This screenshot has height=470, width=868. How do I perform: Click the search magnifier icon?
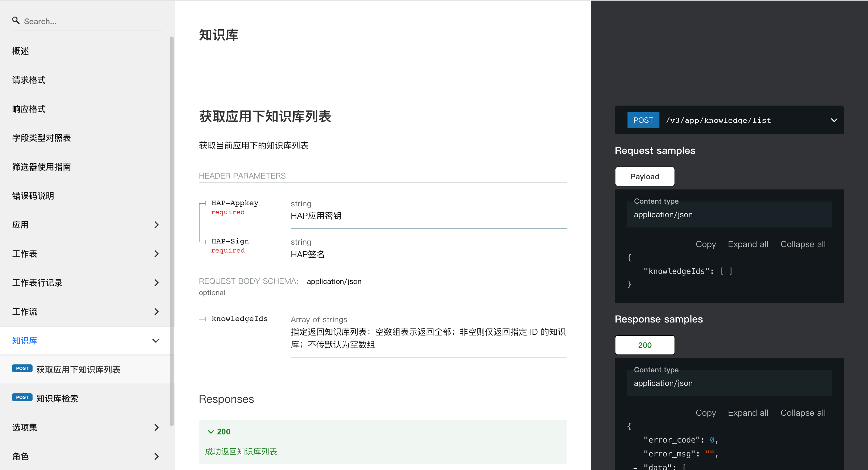(x=15, y=21)
